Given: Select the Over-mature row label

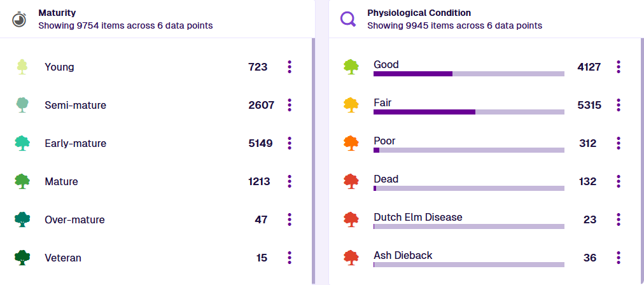Looking at the screenshot, I should (74, 220).
